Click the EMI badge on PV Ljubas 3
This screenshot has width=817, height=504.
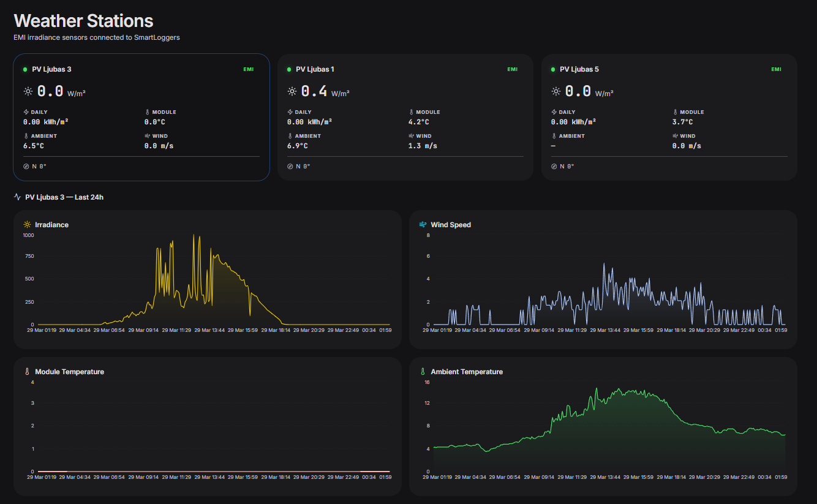248,69
